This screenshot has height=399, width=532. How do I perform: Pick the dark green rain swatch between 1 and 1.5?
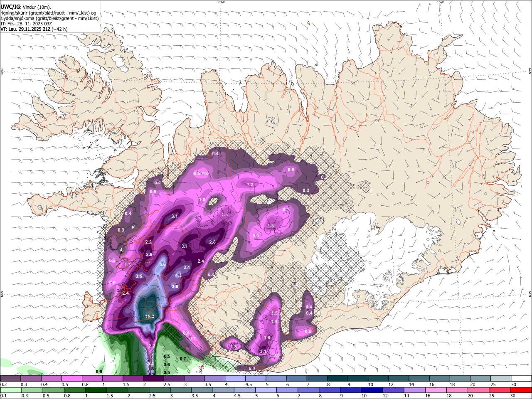tap(96, 390)
